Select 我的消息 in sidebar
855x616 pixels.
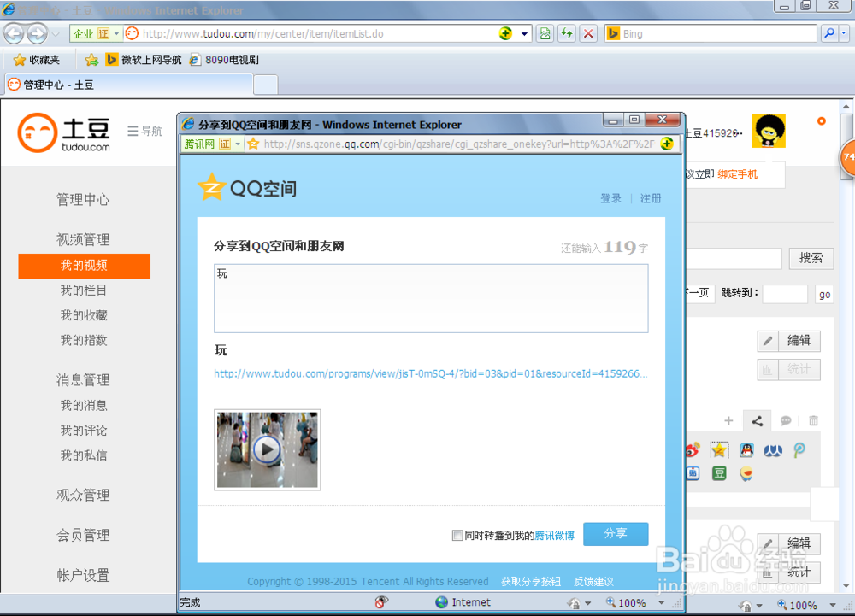(x=84, y=405)
